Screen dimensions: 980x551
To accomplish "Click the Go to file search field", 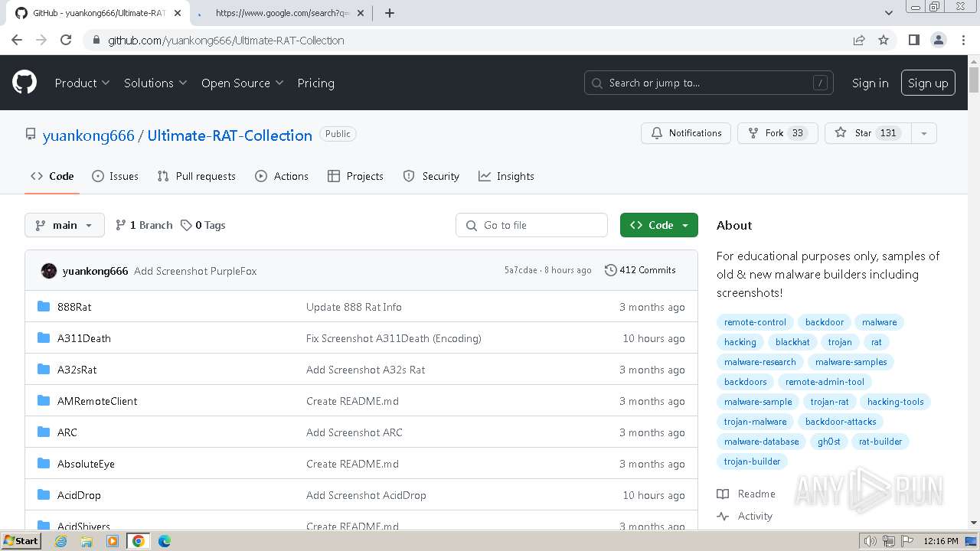I will [531, 225].
